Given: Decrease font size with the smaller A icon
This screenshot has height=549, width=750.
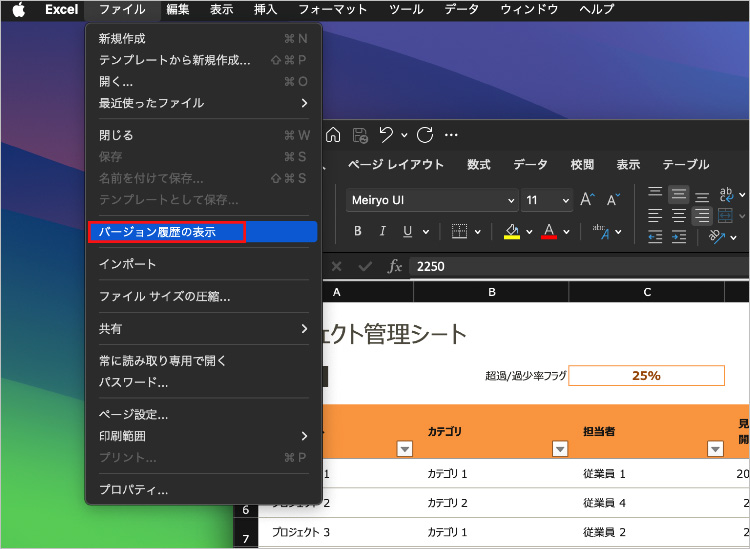Looking at the screenshot, I should pos(613,200).
